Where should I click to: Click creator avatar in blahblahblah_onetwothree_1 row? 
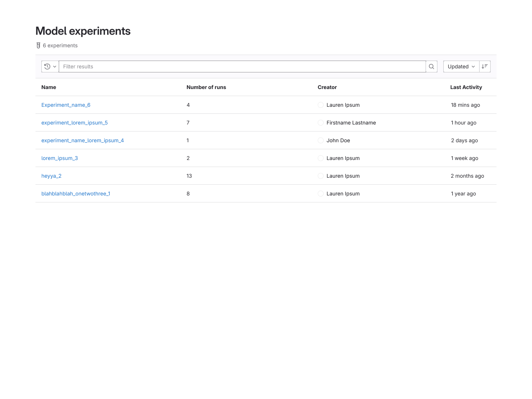[x=321, y=194]
